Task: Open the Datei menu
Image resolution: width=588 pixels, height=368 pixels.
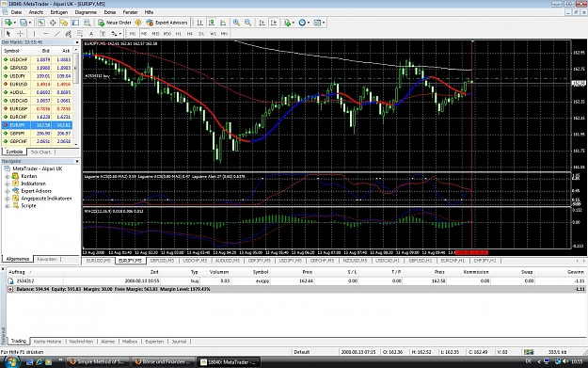Action: (x=16, y=12)
